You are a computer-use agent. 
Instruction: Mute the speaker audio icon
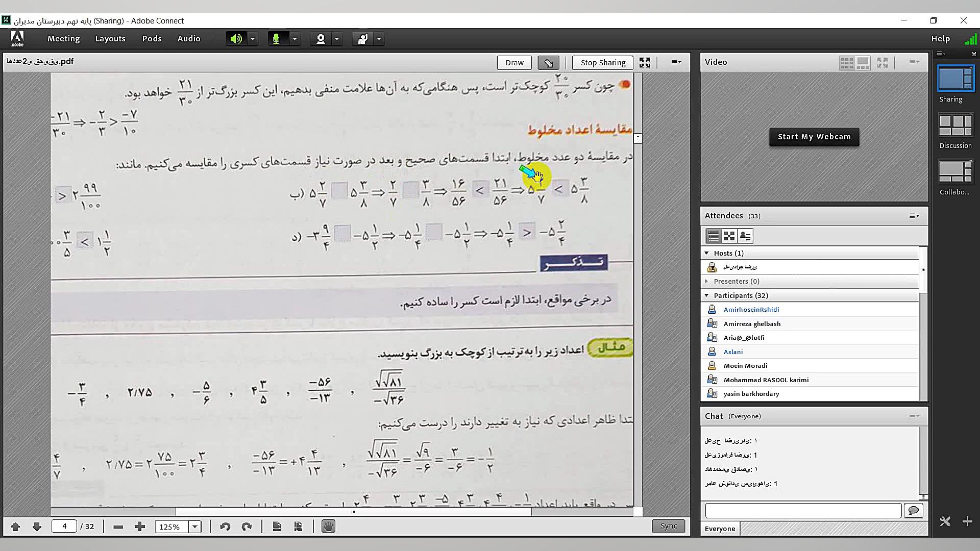(x=235, y=38)
